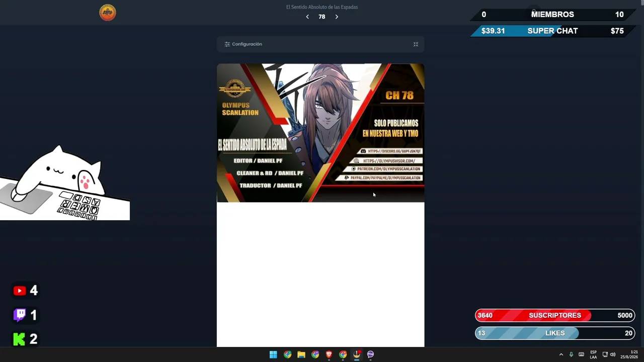Screen dimensions: 644x362
Task: Switch the ESP LAA keyboard language
Action: tap(593, 354)
